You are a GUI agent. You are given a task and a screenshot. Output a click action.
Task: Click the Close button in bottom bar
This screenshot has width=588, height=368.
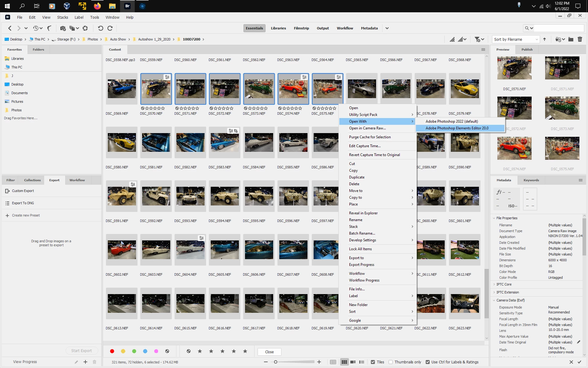point(269,352)
